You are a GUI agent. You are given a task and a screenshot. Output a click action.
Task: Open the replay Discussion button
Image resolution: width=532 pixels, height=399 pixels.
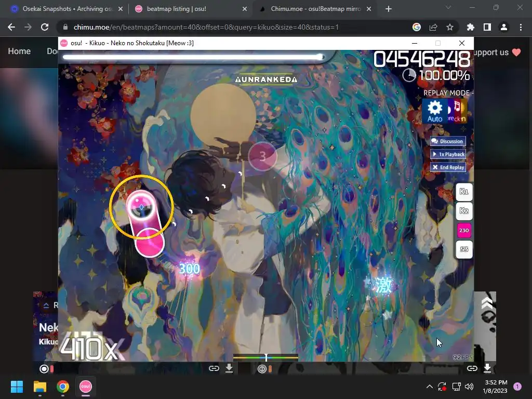[448, 141]
